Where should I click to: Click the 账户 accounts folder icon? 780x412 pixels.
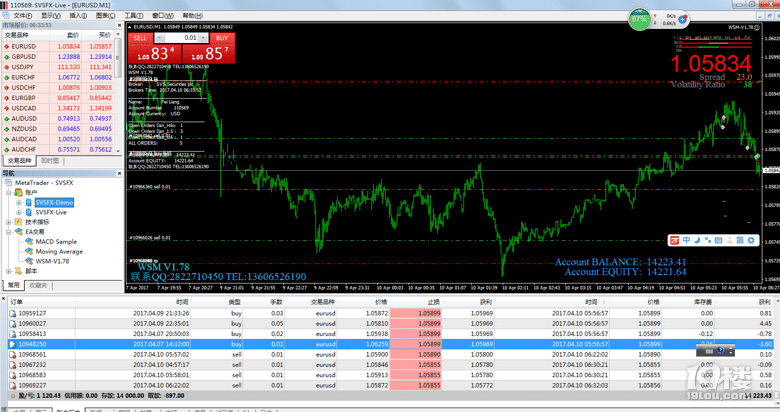(x=18, y=193)
